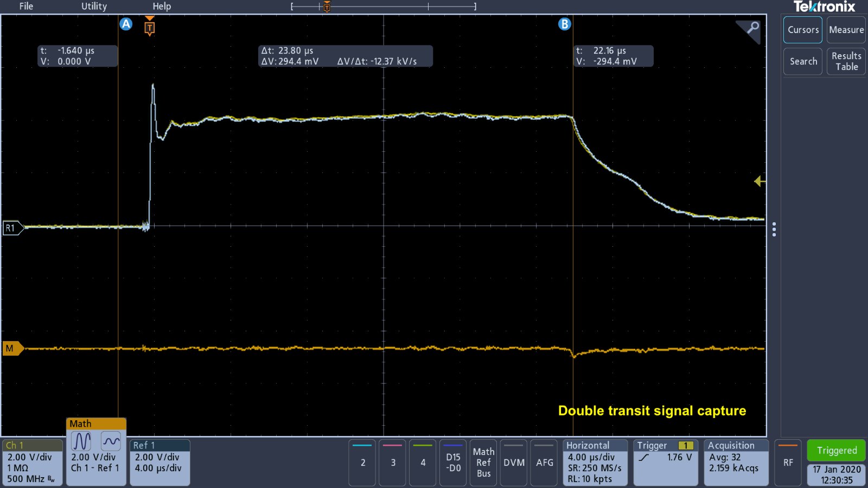Add a Math Ref Bus waveform
The height and width of the screenshot is (488, 868).
pos(483,463)
